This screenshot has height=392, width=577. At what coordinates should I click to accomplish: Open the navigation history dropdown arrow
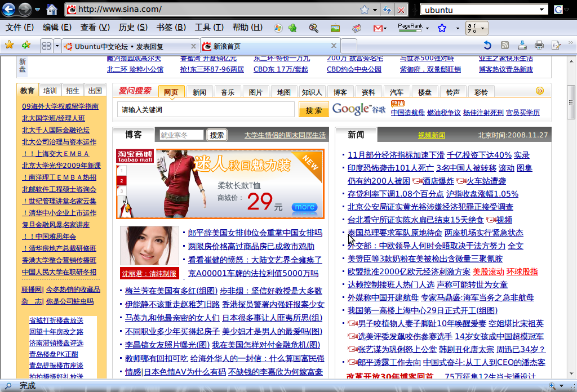point(38,10)
